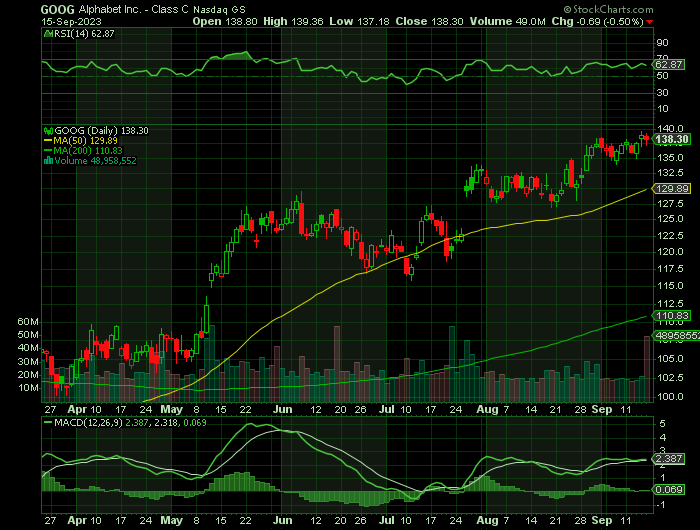This screenshot has height=530, width=700.
Task: Click Apr on the price chart date axis
Action: (x=77, y=410)
